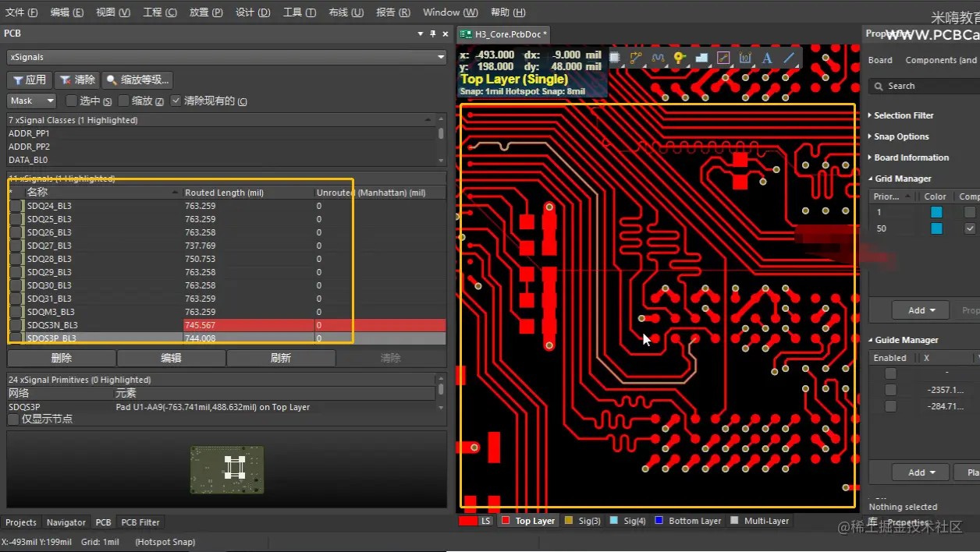Close the PCB panel
This screenshot has height=552, width=980.
coord(446,34)
